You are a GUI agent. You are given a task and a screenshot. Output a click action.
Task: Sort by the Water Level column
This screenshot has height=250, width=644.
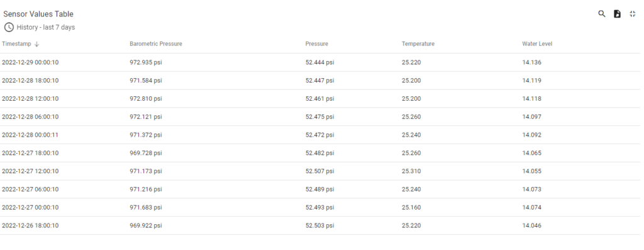(537, 44)
